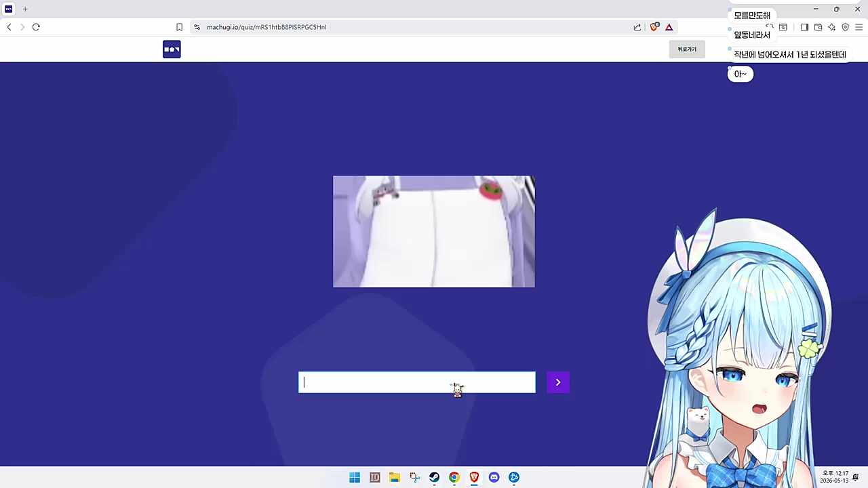
Task: Select the pinned Machugi browser tab
Action: (9, 9)
